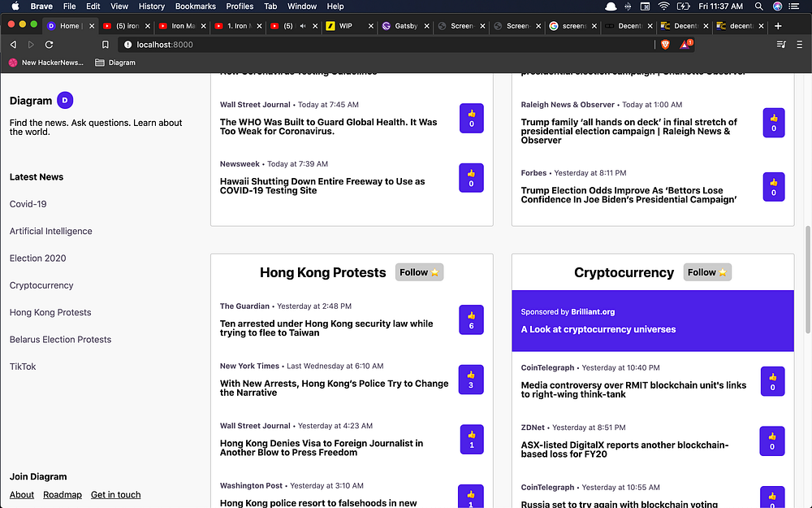Open Brilliant.org sponsor link
Image resolution: width=812 pixels, height=508 pixels.
tap(593, 311)
